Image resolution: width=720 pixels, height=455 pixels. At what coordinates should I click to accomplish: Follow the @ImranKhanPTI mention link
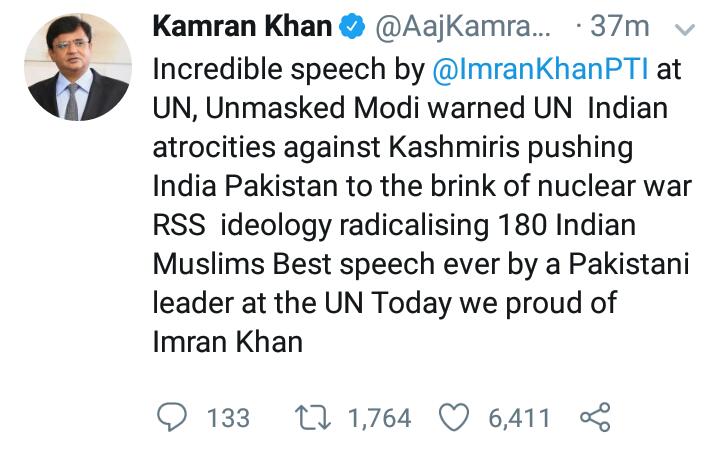coord(540,69)
